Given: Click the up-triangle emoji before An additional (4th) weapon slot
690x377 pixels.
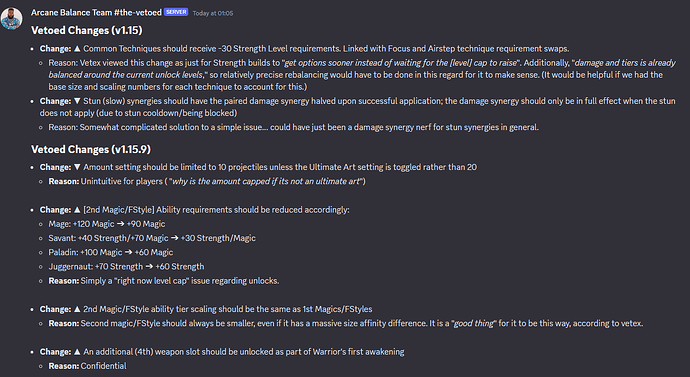Looking at the screenshot, I should 77,351.
